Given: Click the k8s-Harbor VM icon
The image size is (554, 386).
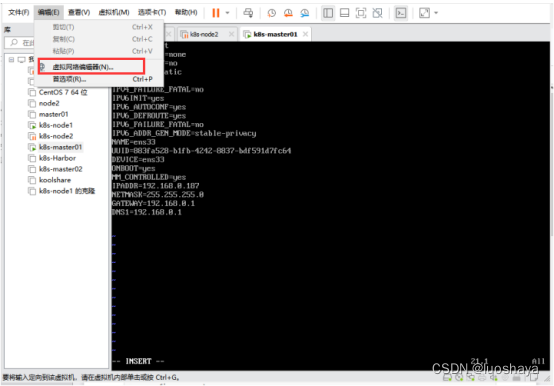Looking at the screenshot, I should tap(32, 158).
